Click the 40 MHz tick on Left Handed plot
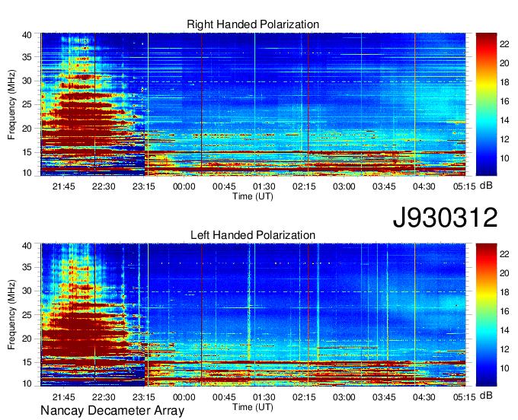This screenshot has width=518, height=420. tap(27, 246)
